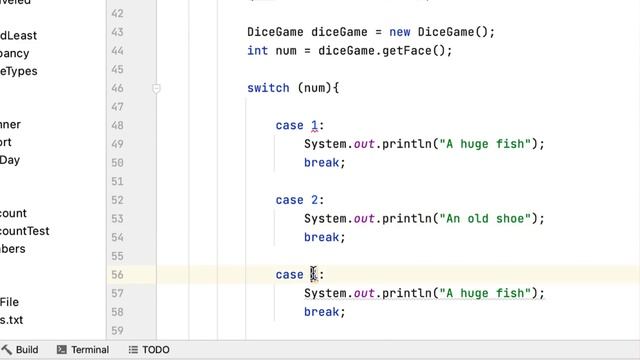Screen dimensions: 640x360
Task: Click the Build hammer icon
Action: pyautogui.click(x=7, y=349)
